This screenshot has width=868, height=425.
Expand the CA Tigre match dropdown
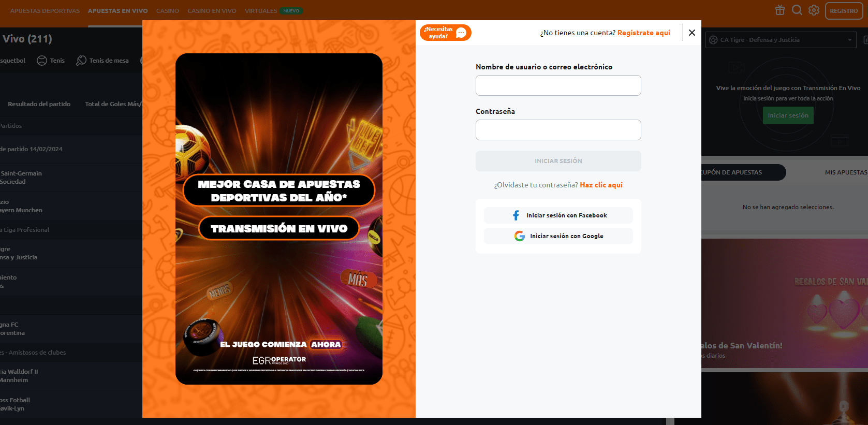(x=849, y=40)
